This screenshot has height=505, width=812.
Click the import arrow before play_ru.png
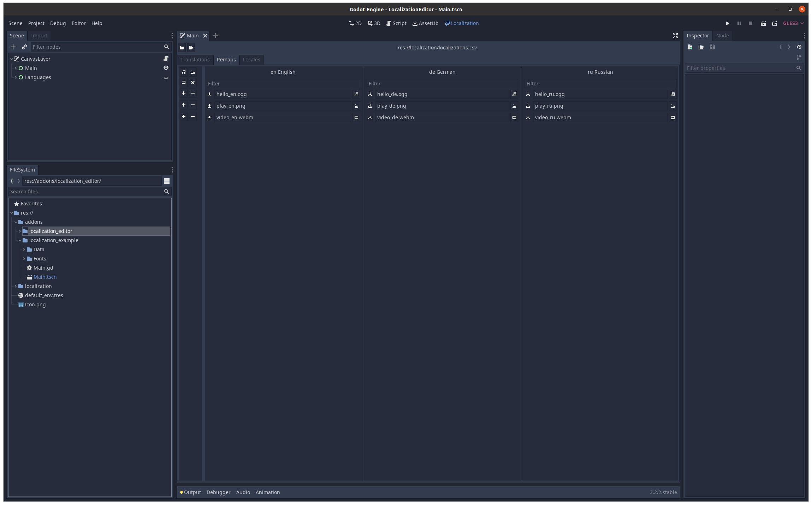tap(528, 106)
